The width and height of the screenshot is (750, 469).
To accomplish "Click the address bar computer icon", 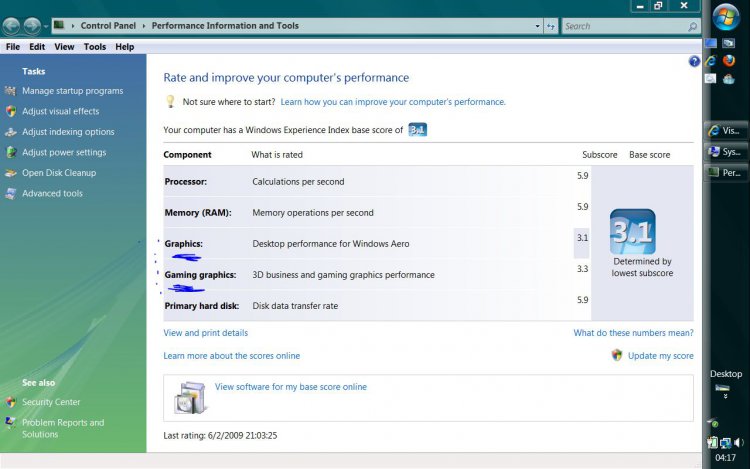I will coord(59,25).
